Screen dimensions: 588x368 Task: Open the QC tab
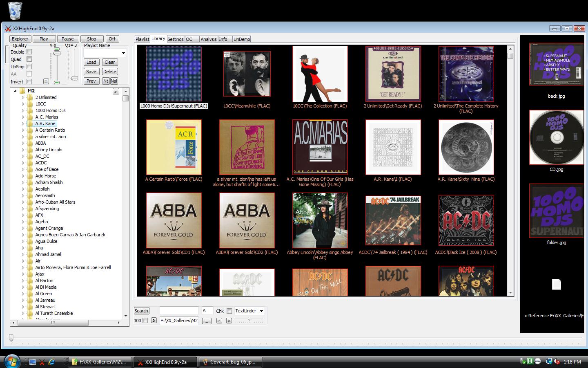coord(192,39)
